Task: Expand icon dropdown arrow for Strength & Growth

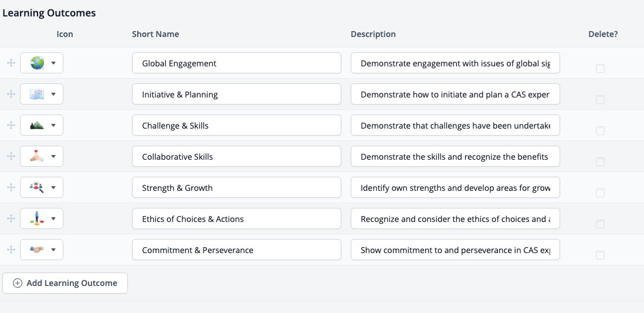Action: pyautogui.click(x=53, y=187)
